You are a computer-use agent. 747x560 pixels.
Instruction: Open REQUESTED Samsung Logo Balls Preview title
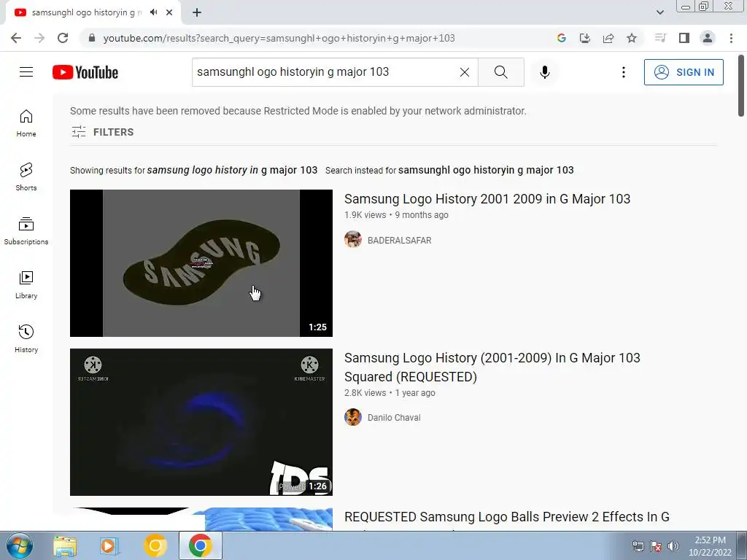[506, 517]
